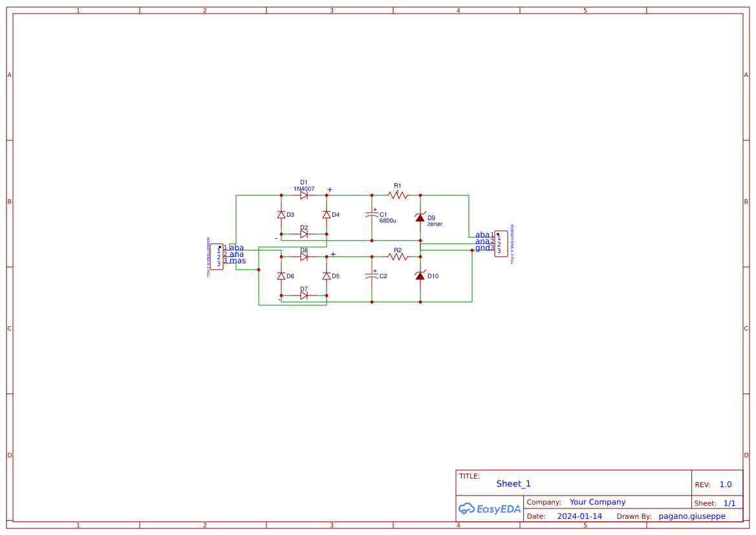Click the 'D6' designator text
The image size is (756, 535).
[290, 276]
